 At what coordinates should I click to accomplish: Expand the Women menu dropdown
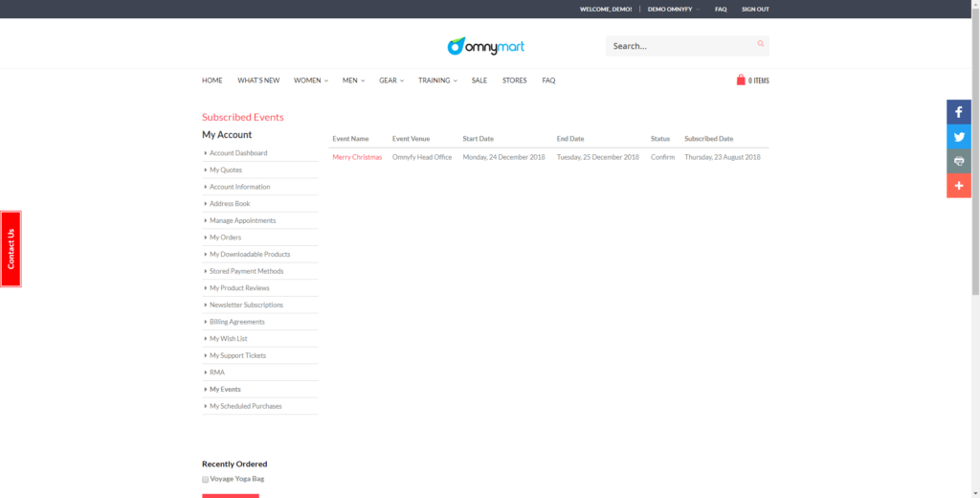[310, 80]
